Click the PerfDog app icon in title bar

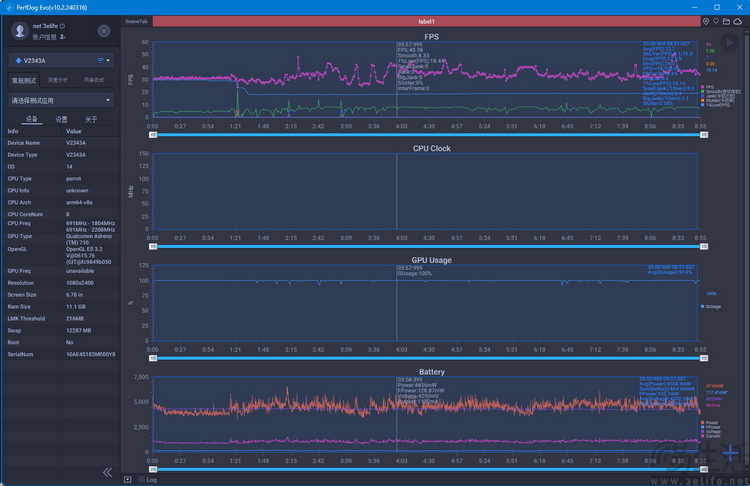click(10, 7)
